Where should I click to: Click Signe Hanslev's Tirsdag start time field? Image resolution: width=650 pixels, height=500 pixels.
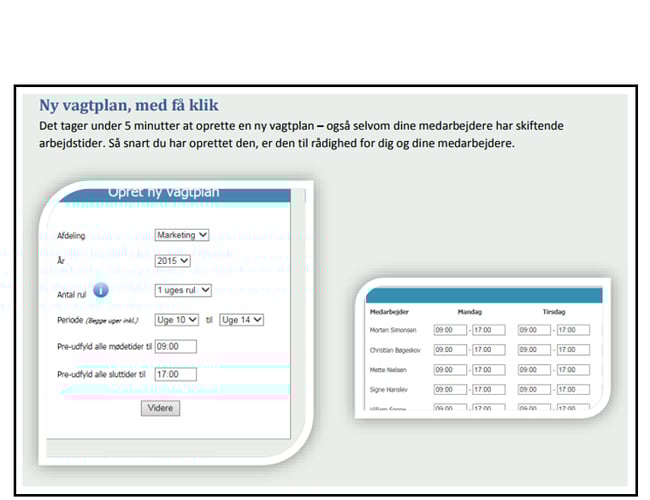[534, 390]
